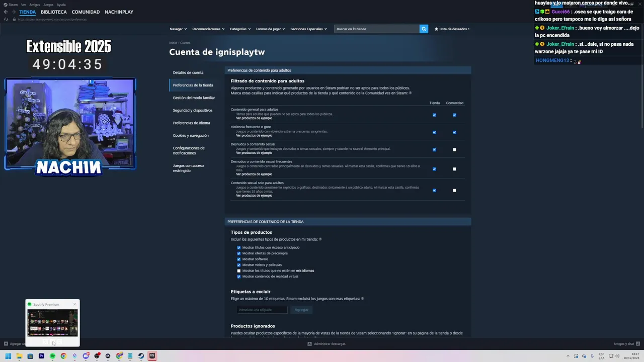Reload the Steam store page
Screen dimensions: 644x362
(x=6, y=19)
